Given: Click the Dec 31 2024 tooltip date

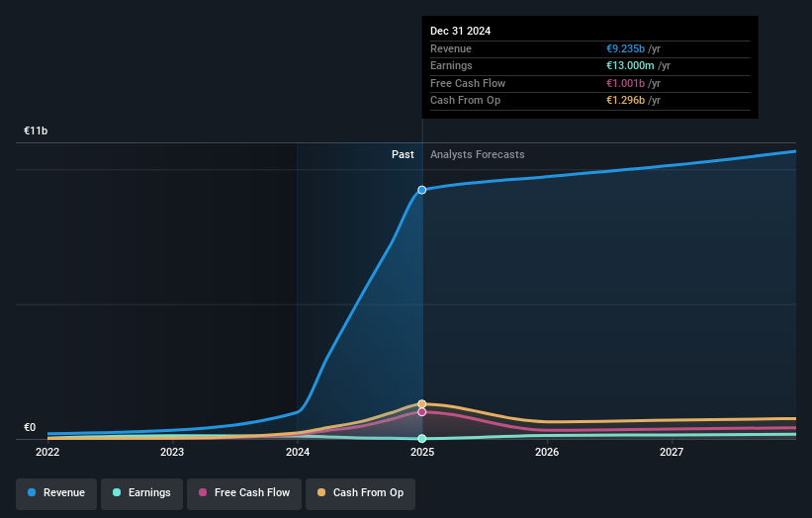Looking at the screenshot, I should click(x=460, y=31).
